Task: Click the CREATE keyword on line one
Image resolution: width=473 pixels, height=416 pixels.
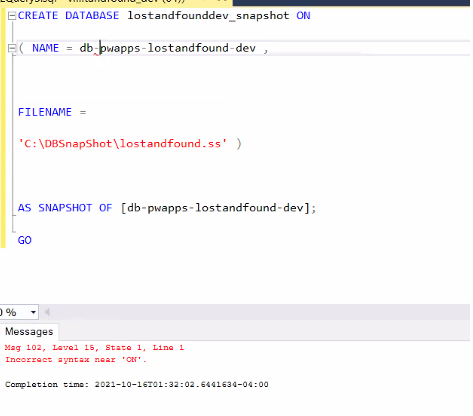Action: click(38, 16)
